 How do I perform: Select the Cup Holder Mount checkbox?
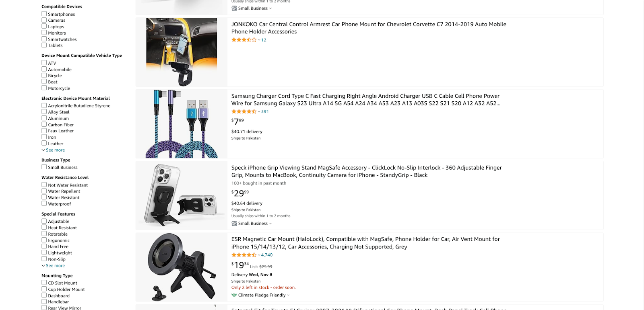(x=44, y=289)
